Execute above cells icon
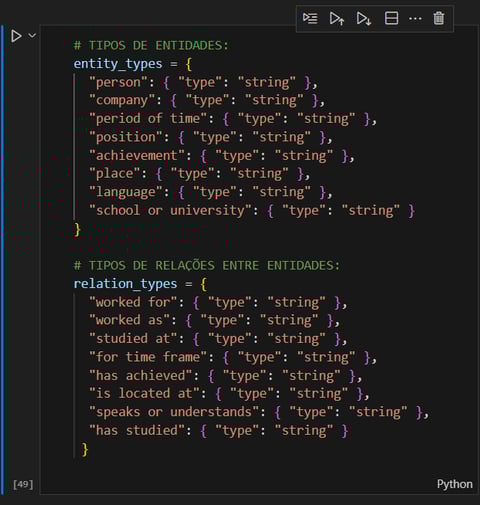Image resolution: width=480 pixels, height=505 pixels. [337, 18]
